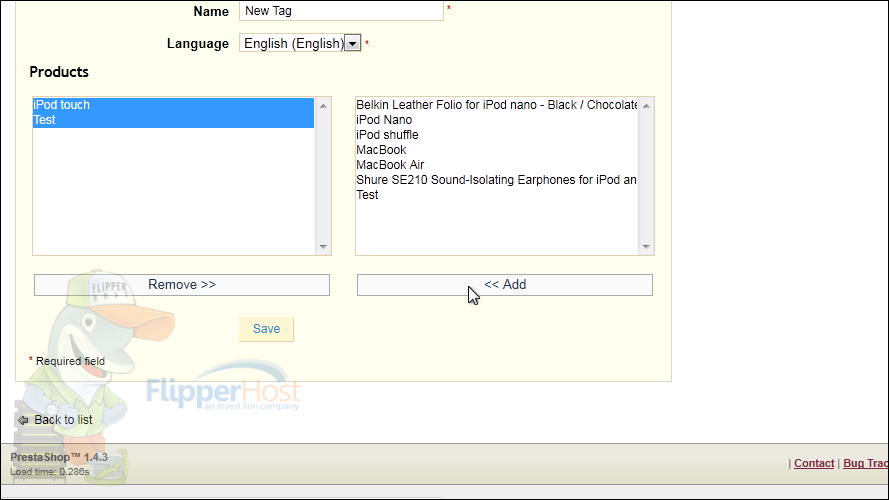The width and height of the screenshot is (889, 500).
Task: Open the Language dropdown
Action: [300, 44]
